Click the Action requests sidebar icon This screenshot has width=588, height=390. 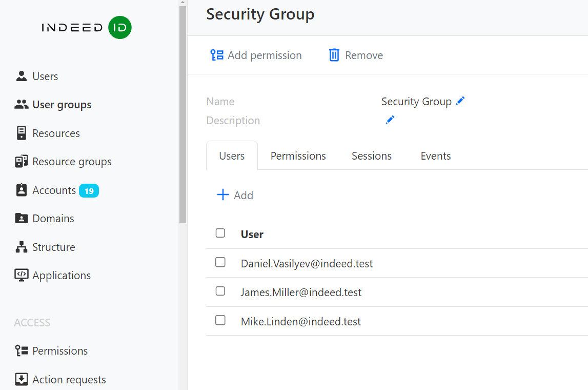[x=21, y=380]
